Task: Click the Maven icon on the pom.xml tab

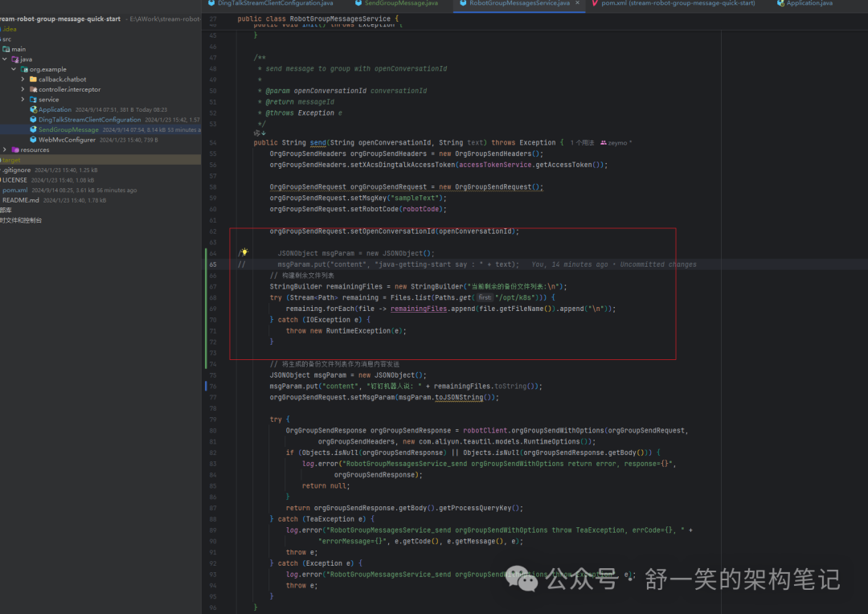Action: (x=595, y=3)
